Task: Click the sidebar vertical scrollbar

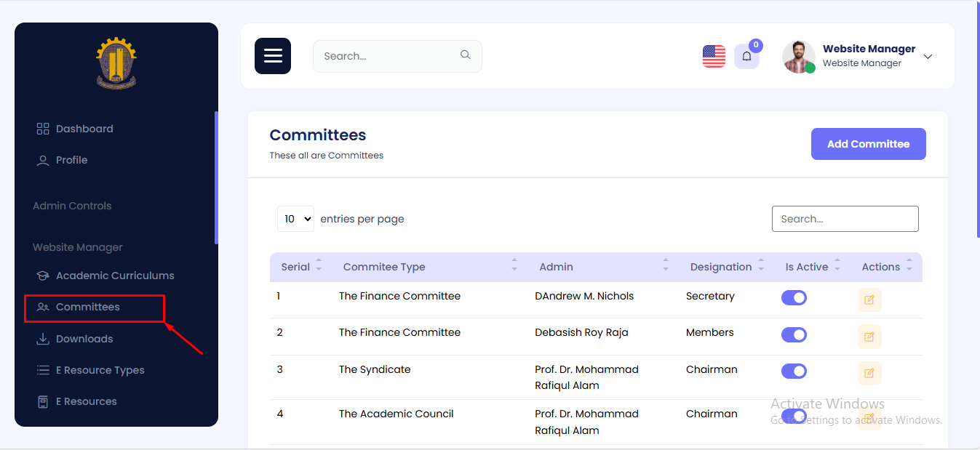Action: tap(216, 178)
